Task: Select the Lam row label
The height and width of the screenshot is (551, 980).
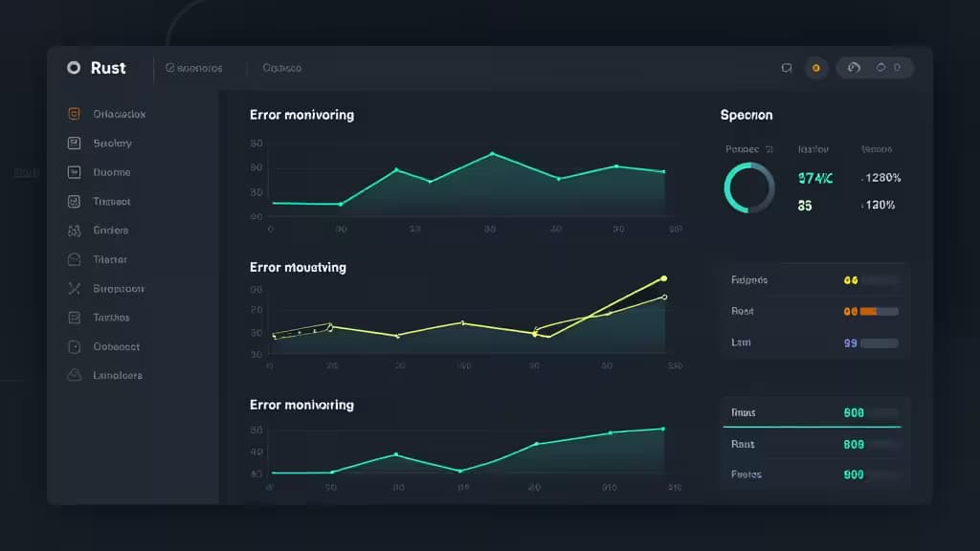Action: point(741,342)
